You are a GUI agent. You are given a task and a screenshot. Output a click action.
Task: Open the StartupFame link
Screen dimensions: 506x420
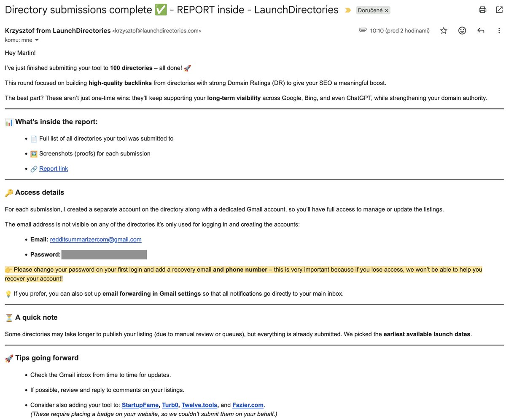140,405
